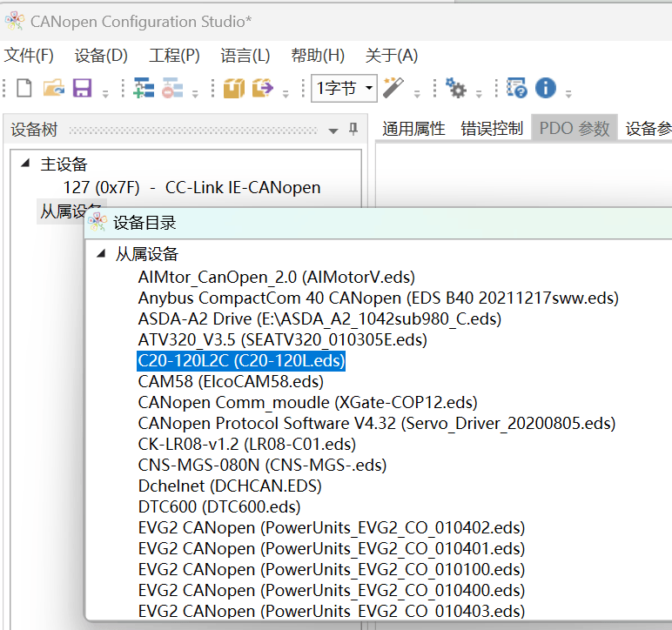This screenshot has height=630, width=672.
Task: Click the New file icon
Action: point(24,88)
